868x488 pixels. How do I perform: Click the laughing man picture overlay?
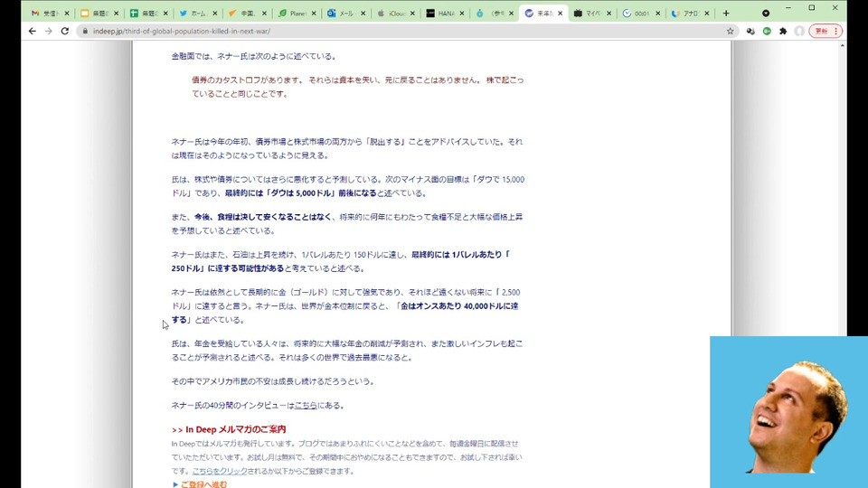click(x=788, y=412)
